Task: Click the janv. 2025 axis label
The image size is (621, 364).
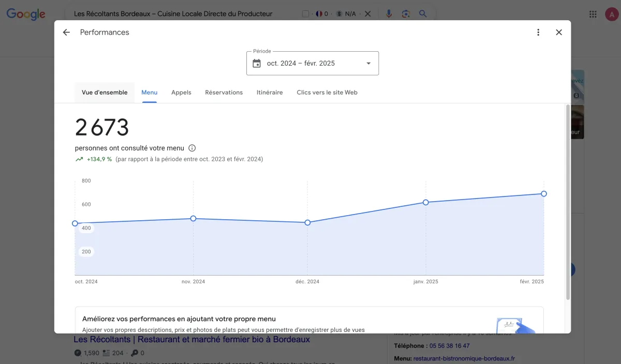Action: tap(426, 282)
